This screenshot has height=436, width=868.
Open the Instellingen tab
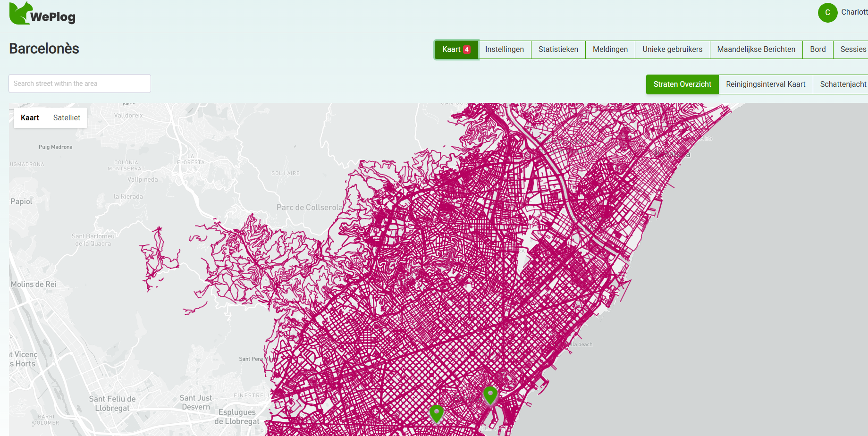point(504,50)
